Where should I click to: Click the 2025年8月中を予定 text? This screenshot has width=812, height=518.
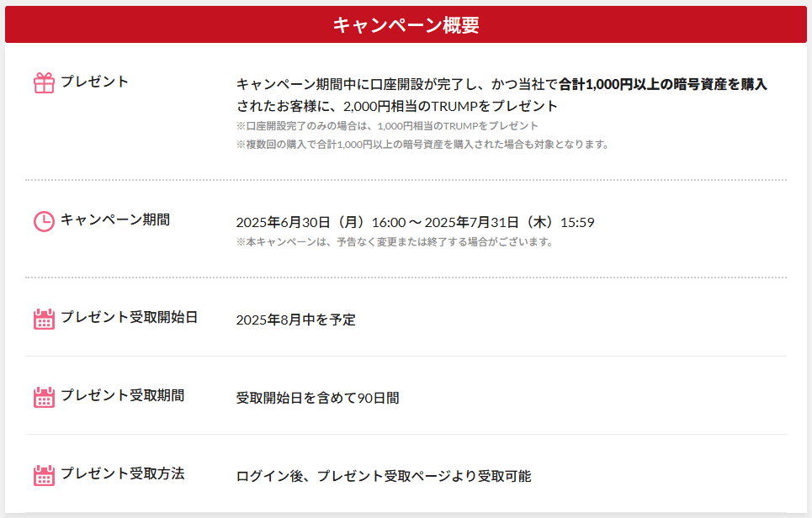295,320
